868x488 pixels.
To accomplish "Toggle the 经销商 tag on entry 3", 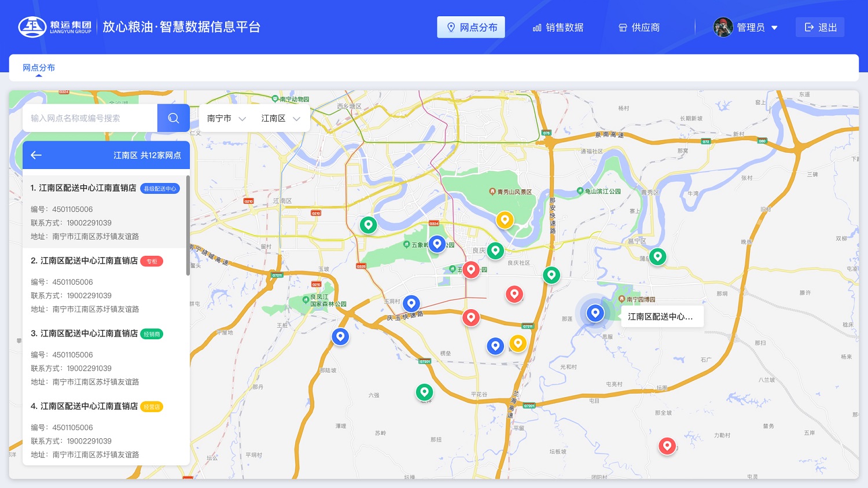I will 152,334.
